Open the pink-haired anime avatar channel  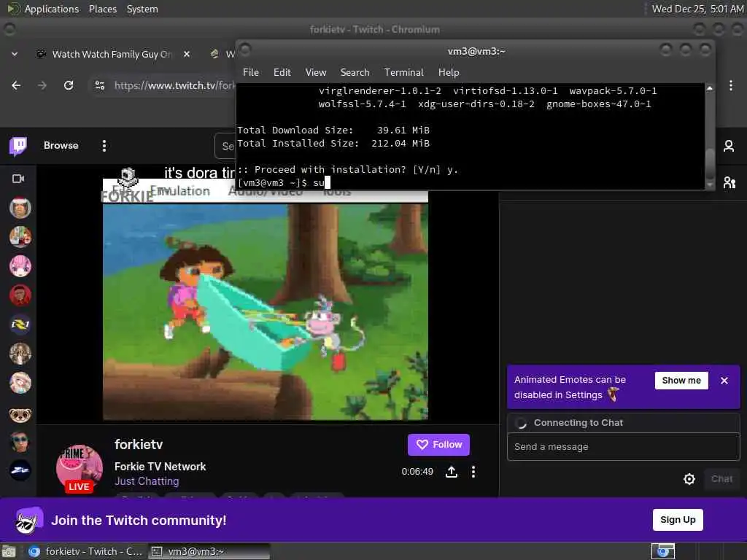[x=20, y=266]
